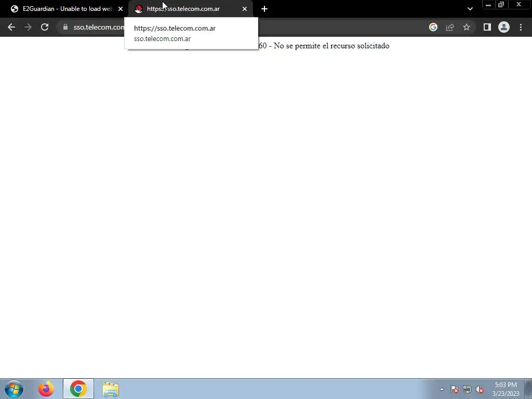532x399 pixels.
Task: Show hidden system tray icons
Action: click(x=442, y=389)
